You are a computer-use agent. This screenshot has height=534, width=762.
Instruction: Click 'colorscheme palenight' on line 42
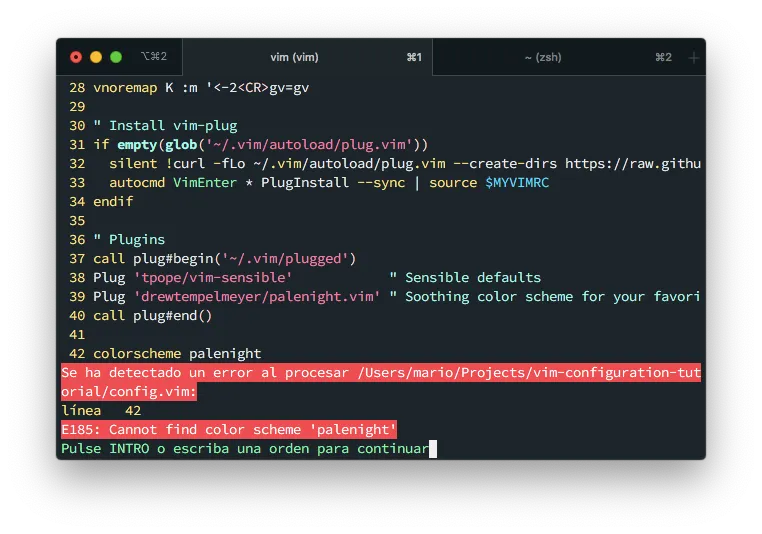pos(177,354)
